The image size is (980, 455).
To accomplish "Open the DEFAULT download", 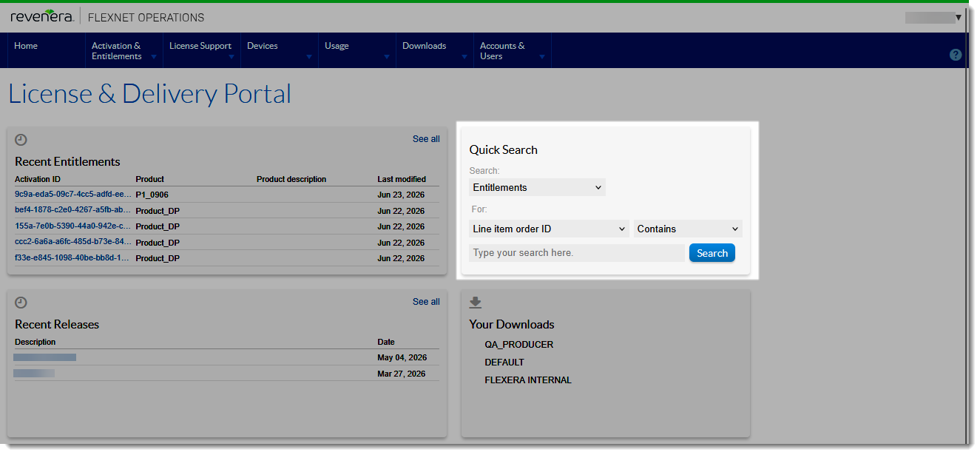I will tap(504, 363).
